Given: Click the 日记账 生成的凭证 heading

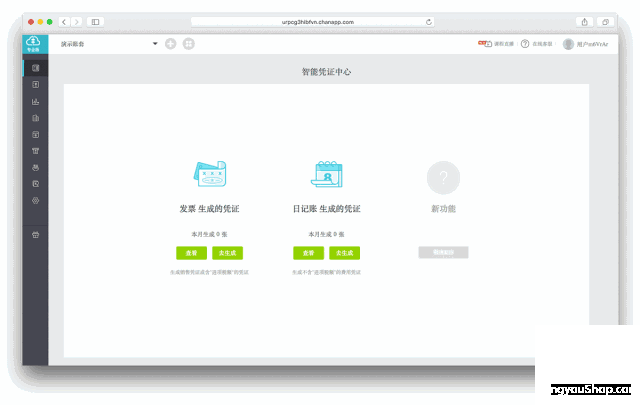Looking at the screenshot, I should [x=327, y=209].
